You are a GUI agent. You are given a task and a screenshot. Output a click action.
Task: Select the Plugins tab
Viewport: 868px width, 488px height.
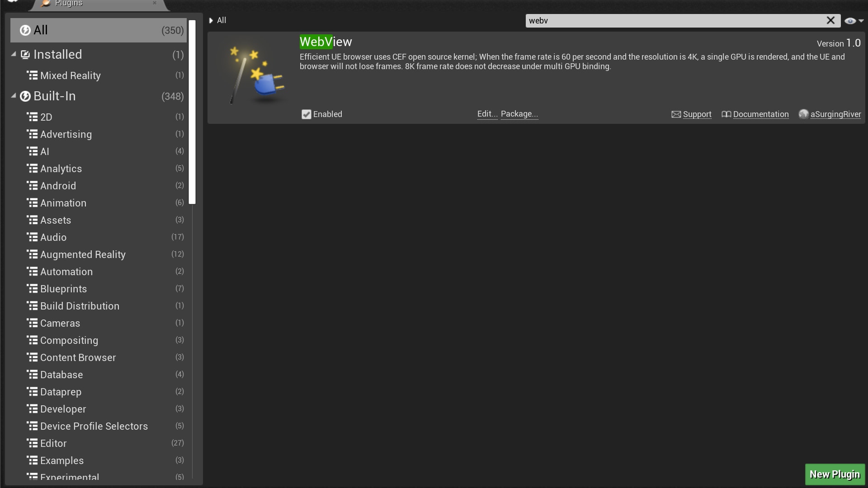coord(69,4)
